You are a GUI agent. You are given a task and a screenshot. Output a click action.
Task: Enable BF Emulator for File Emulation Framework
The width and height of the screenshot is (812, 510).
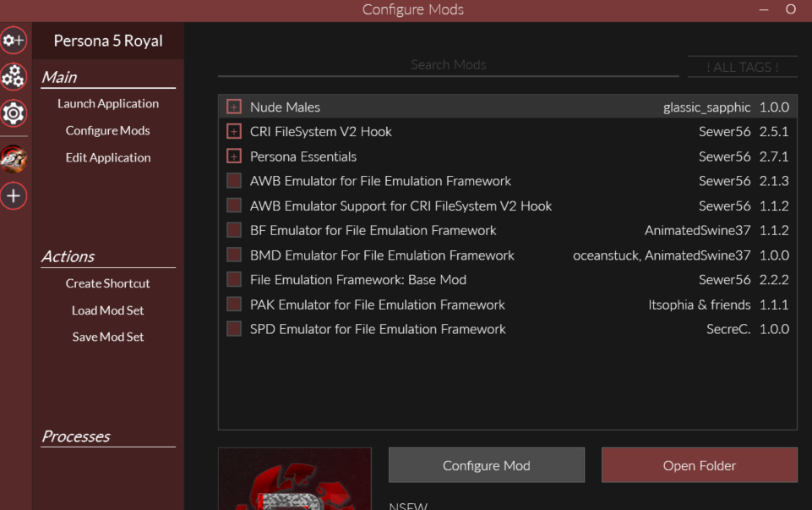tap(234, 230)
